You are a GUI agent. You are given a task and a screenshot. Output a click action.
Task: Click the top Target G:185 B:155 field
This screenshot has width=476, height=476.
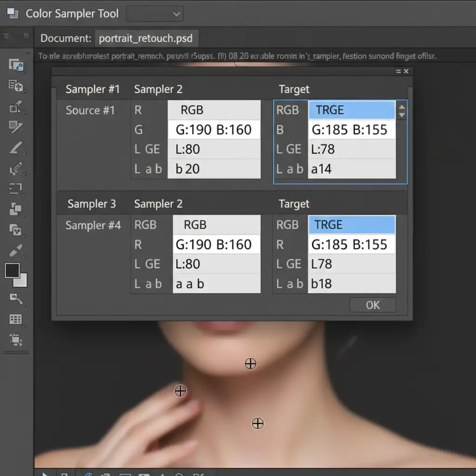(351, 130)
